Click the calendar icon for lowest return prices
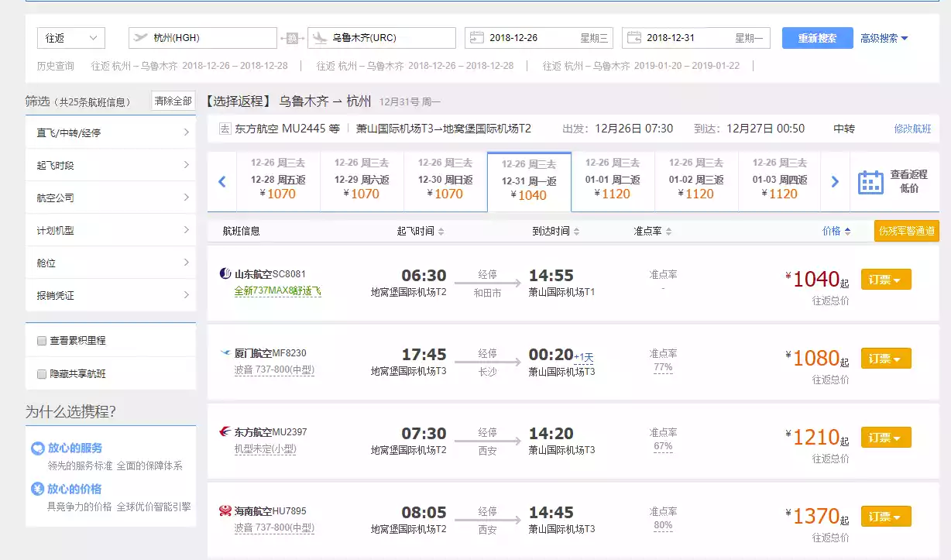This screenshot has width=951, height=560. pos(870,182)
